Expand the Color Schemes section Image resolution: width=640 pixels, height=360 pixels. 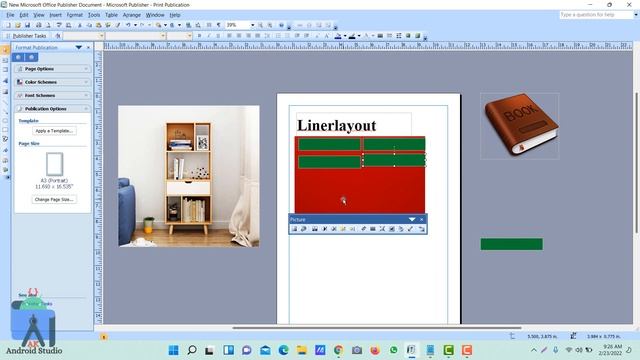tap(52, 82)
